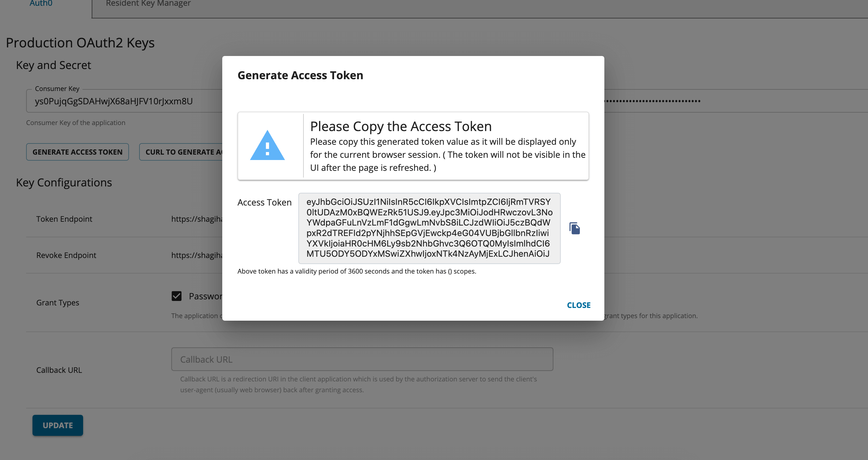Click the Password grant type label
868x460 pixels.
tap(205, 296)
